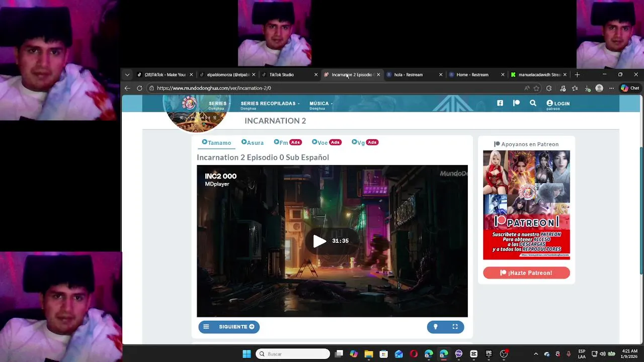Open the tray volume speaker icon
This screenshot has height=362, width=644.
pos(603,354)
